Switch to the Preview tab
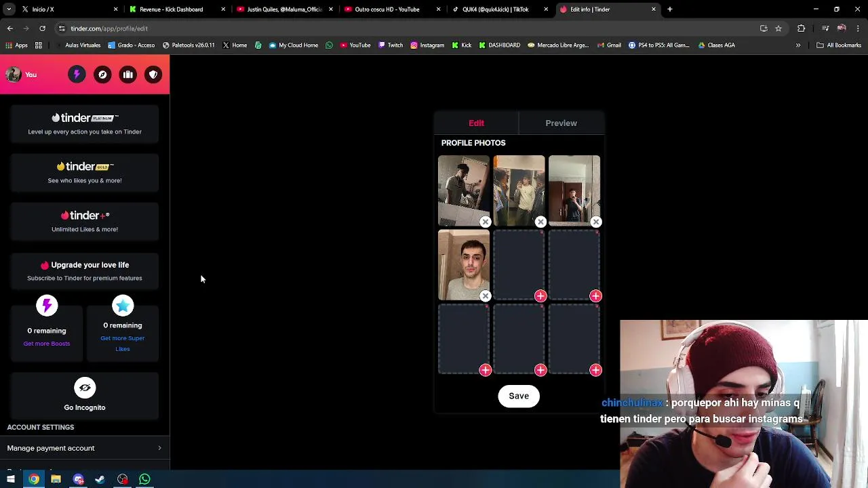The width and height of the screenshot is (868, 488). click(561, 123)
